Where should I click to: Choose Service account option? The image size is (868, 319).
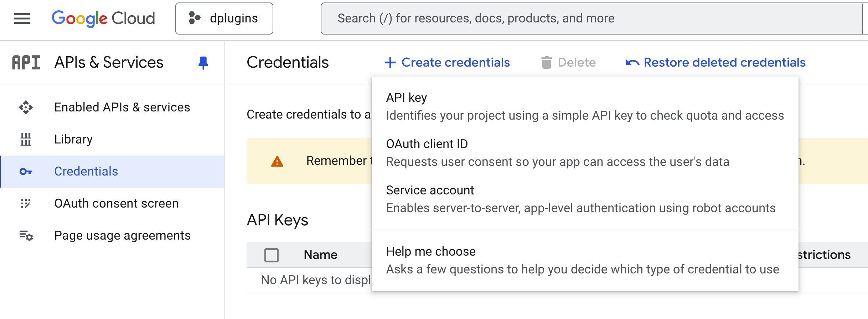pyautogui.click(x=585, y=199)
